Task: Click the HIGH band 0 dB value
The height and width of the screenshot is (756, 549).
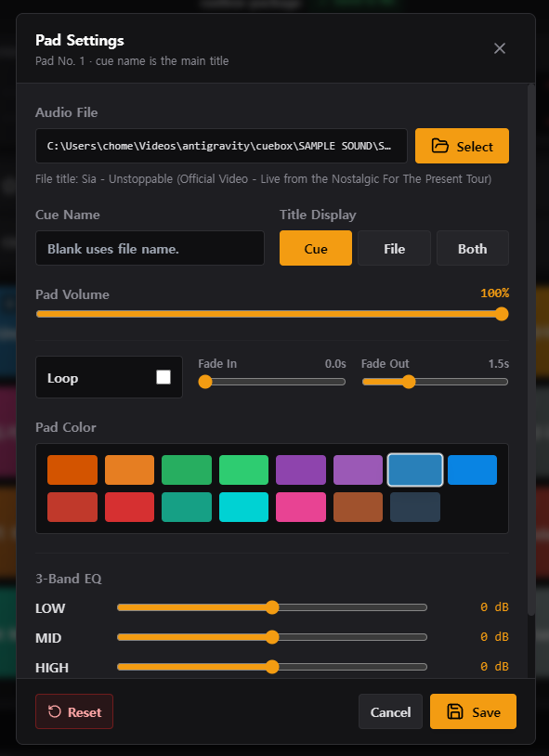Action: click(494, 667)
